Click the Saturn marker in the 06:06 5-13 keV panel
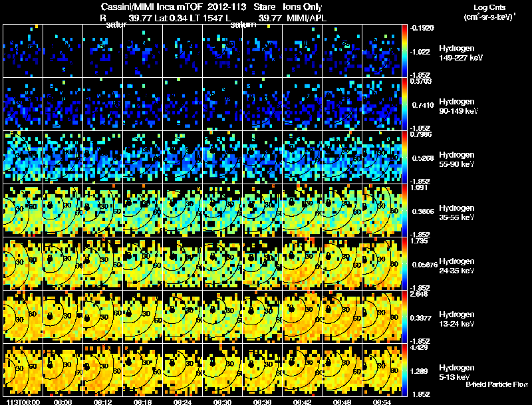Screen dimensions: 532x405 51,364
